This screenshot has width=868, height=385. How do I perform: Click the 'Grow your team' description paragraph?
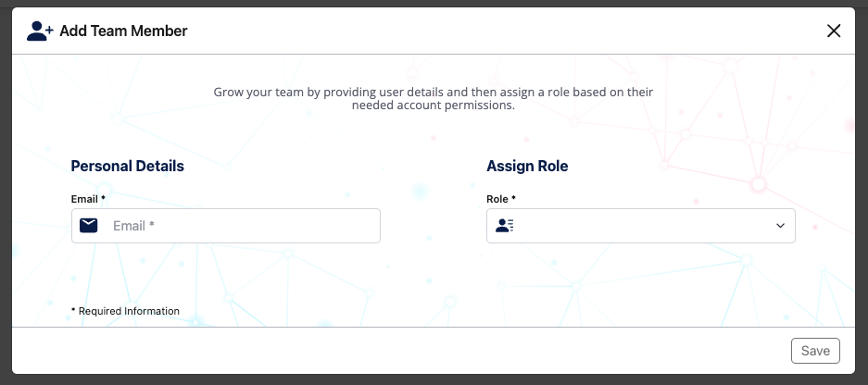[x=434, y=98]
